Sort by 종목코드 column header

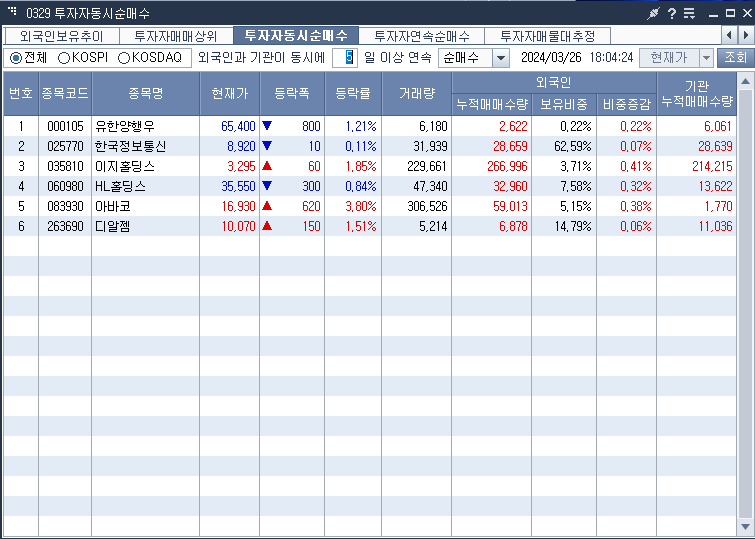pyautogui.click(x=65, y=93)
